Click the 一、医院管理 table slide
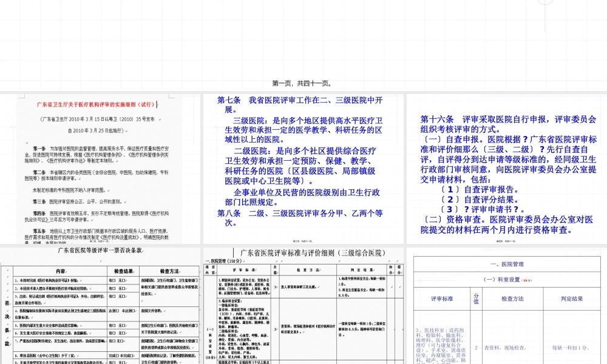The image size is (607, 364). click(507, 263)
